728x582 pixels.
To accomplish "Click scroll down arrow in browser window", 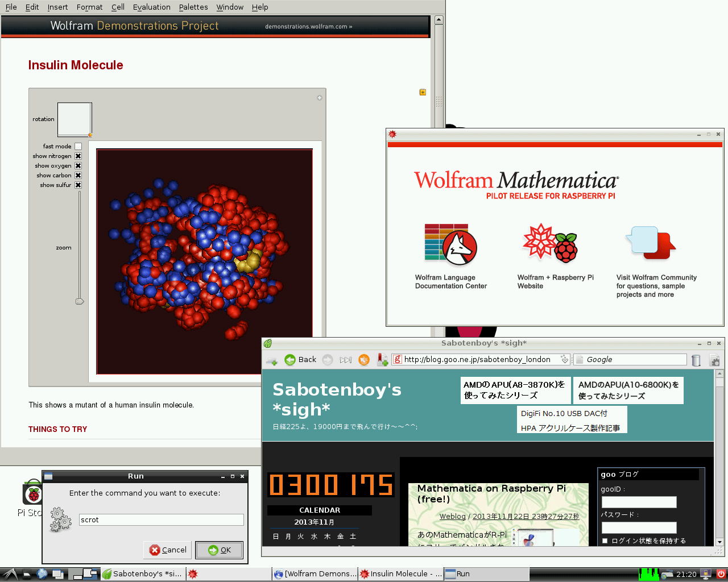I will tap(719, 542).
